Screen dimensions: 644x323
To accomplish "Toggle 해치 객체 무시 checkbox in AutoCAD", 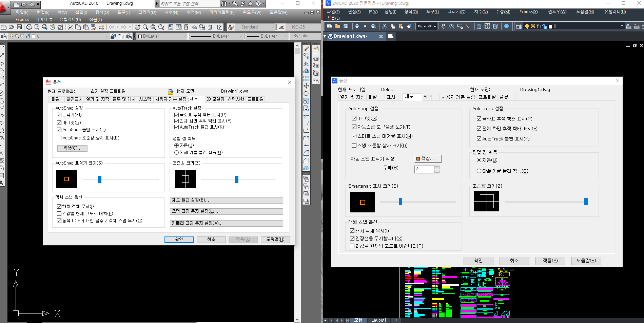I will pyautogui.click(x=59, y=207).
